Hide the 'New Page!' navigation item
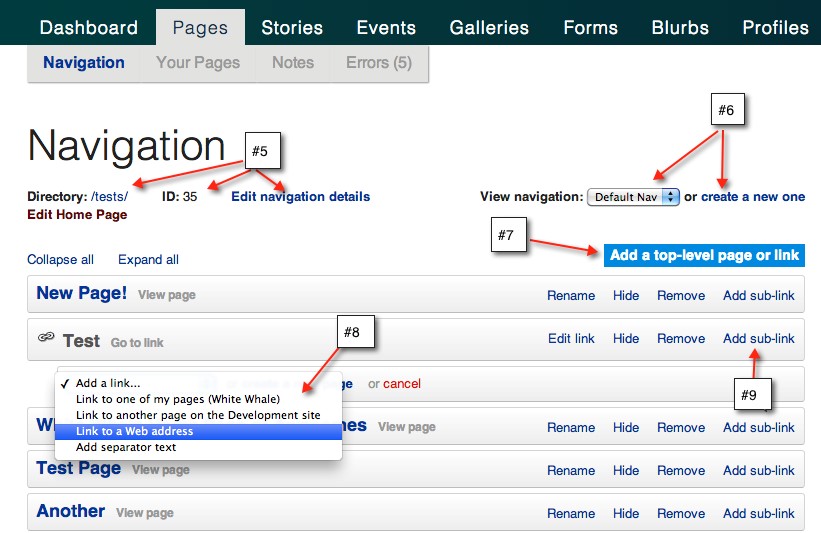Image resolution: width=821 pixels, height=533 pixels. pyautogui.click(x=626, y=296)
